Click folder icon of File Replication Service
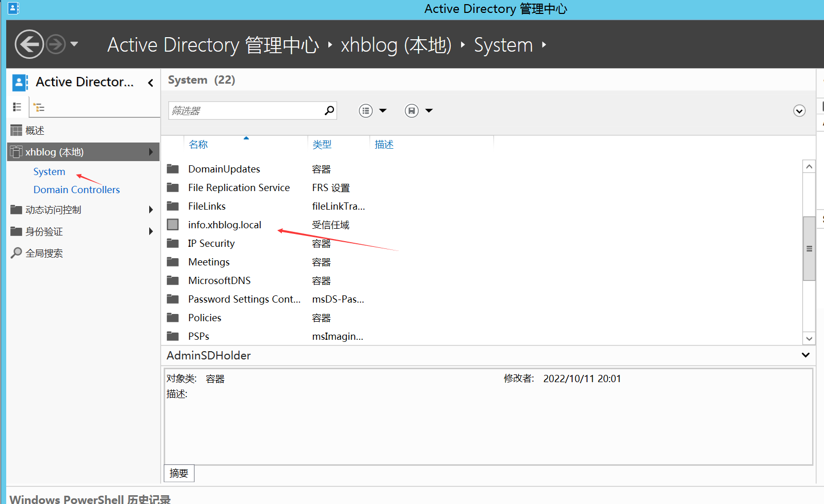Screen dimensions: 824x504 click(173, 187)
